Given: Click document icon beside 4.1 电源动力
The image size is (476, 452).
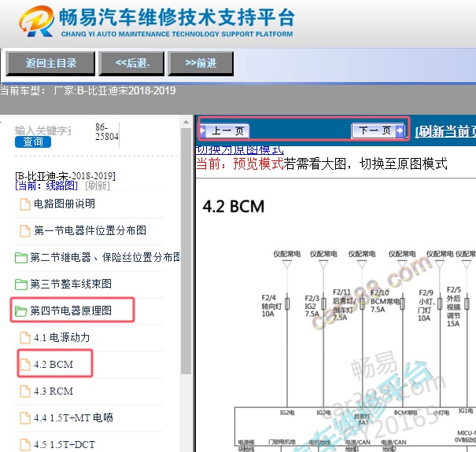Looking at the screenshot, I should pos(25,338).
